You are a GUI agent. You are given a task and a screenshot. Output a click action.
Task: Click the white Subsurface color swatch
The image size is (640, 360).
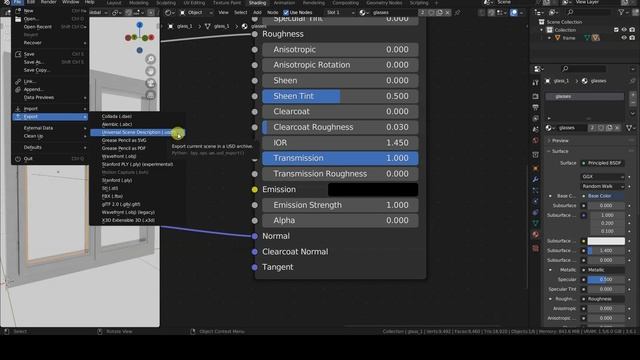(x=606, y=241)
